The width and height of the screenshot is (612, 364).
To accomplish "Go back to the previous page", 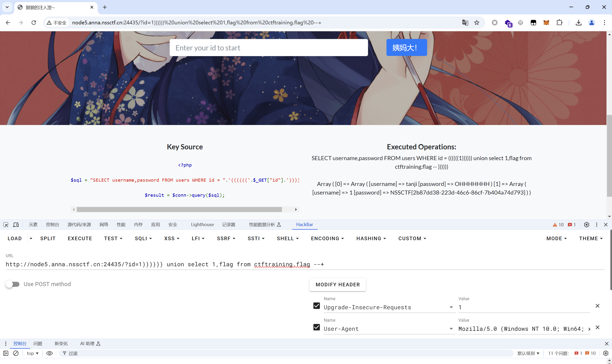I will [x=8, y=22].
